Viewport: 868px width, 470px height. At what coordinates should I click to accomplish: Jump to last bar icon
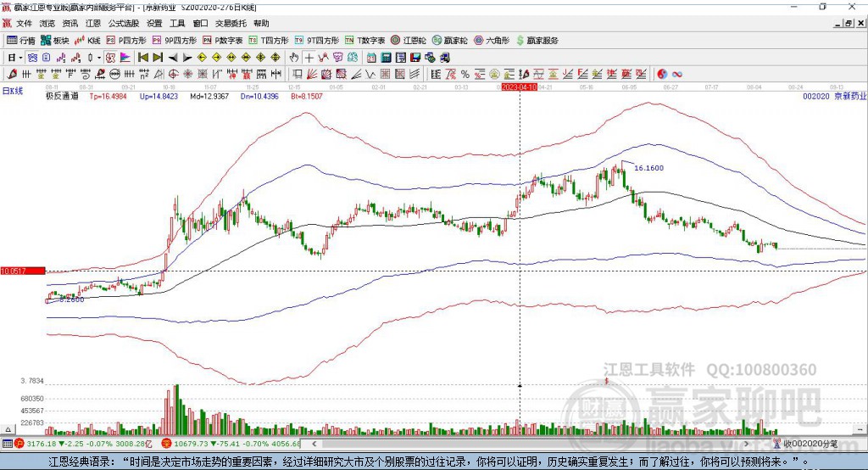pyautogui.click(x=158, y=58)
